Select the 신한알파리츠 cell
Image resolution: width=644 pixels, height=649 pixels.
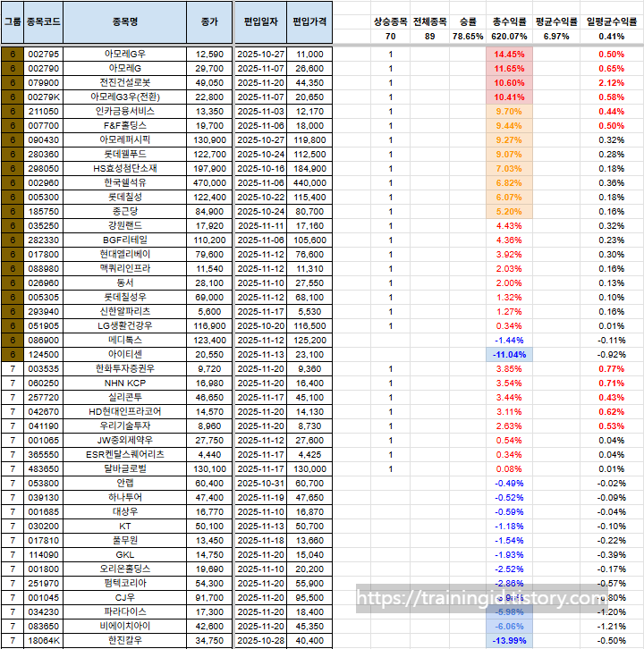[x=124, y=312]
